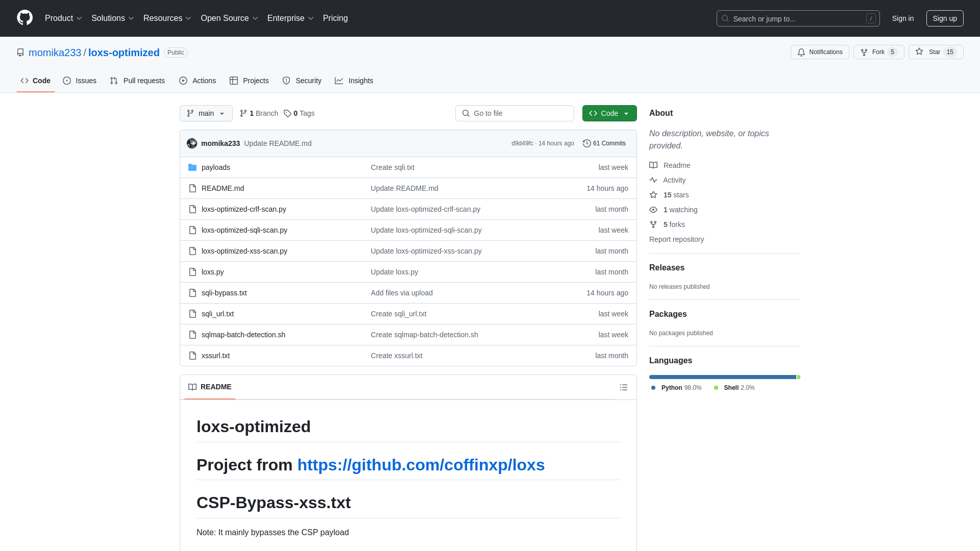Expand the Product menu

click(63, 18)
